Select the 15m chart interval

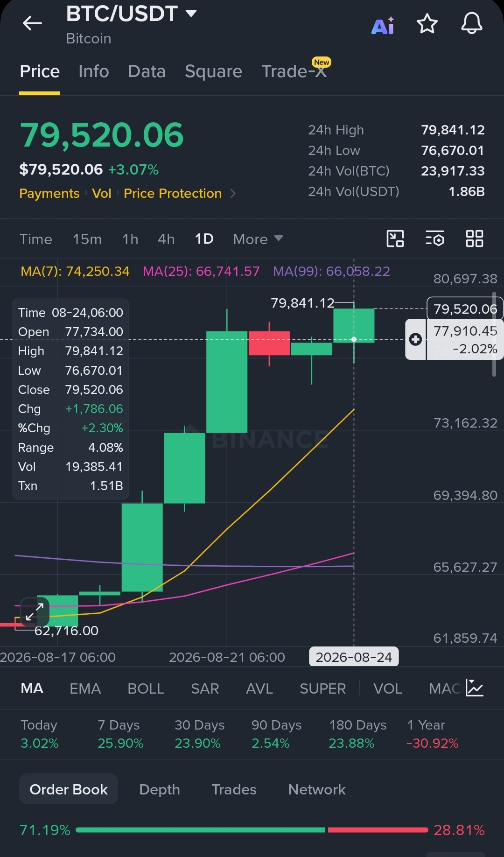pyautogui.click(x=87, y=239)
